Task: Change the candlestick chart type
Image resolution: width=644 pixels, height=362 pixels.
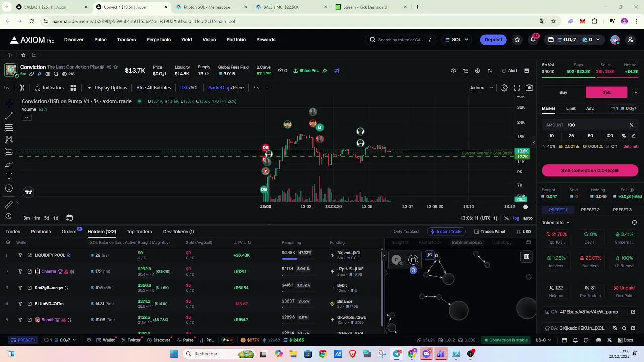Action: pos(22,87)
